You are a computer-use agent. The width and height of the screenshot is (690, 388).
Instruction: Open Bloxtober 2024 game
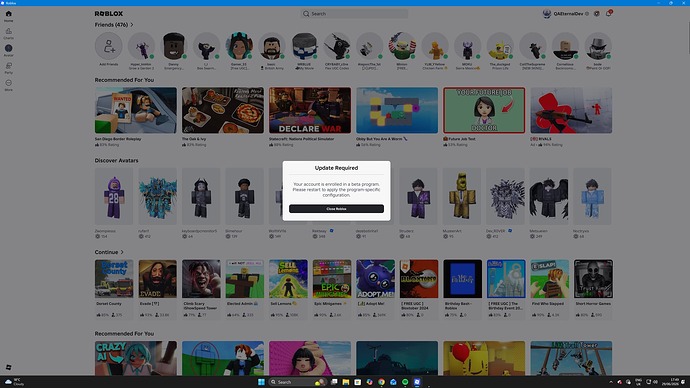[419, 279]
